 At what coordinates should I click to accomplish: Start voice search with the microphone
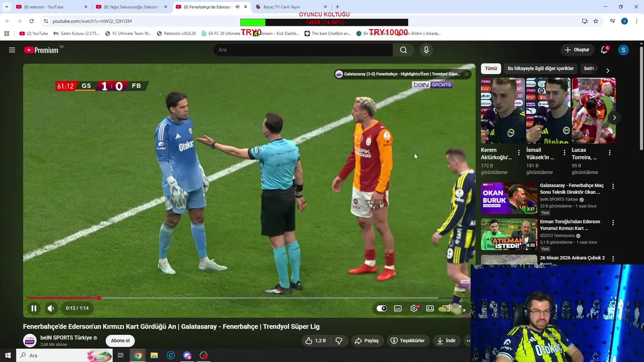click(426, 50)
